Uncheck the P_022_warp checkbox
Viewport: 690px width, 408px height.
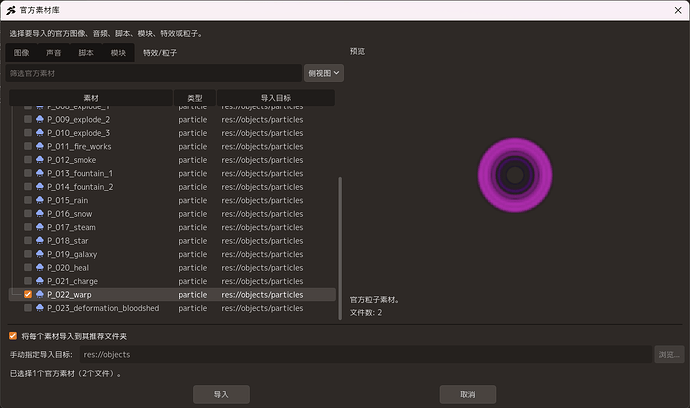click(x=28, y=294)
